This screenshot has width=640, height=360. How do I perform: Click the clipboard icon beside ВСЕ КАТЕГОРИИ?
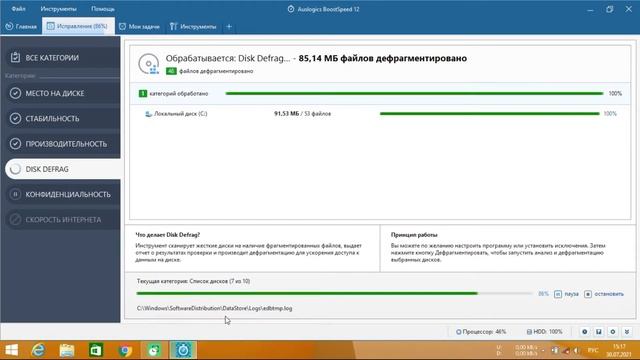[x=15, y=58]
